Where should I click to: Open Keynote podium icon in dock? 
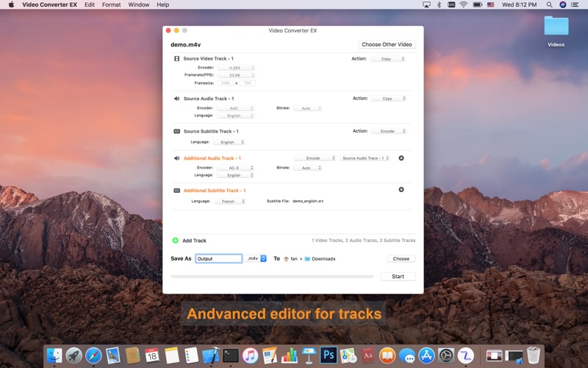tap(309, 355)
